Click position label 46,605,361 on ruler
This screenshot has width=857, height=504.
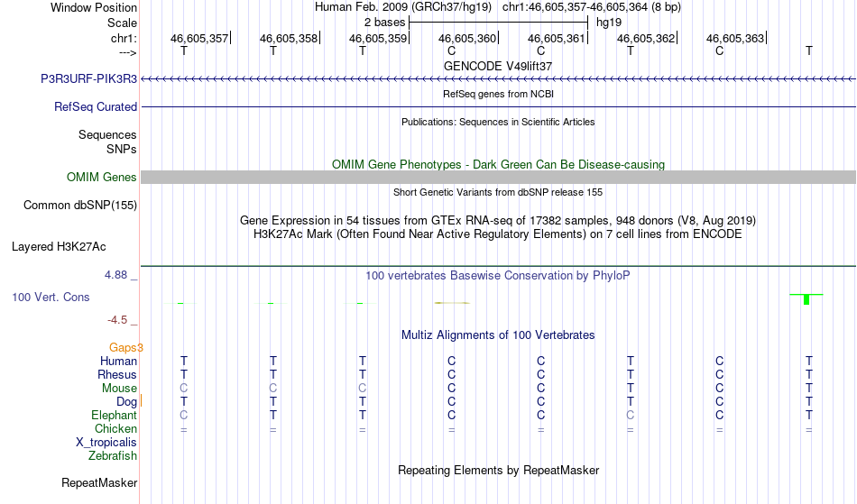[556, 38]
